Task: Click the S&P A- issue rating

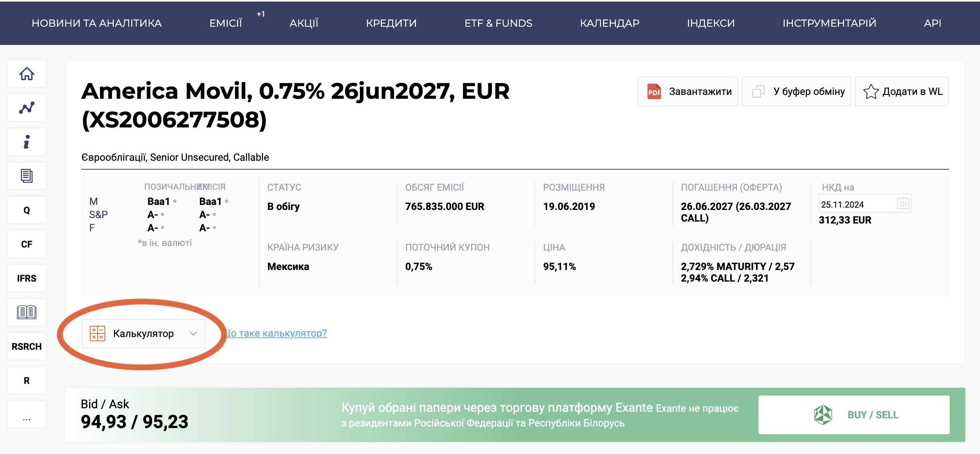Action: pos(205,215)
